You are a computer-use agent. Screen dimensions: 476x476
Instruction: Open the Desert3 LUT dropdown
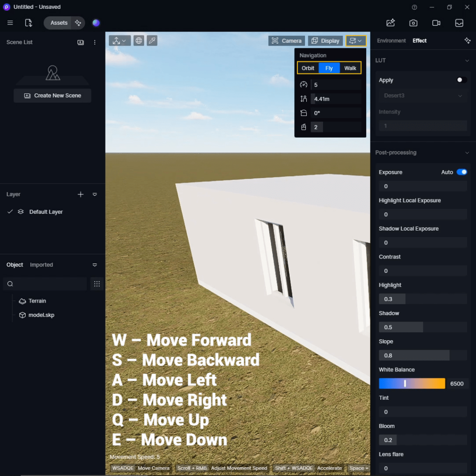click(x=423, y=96)
